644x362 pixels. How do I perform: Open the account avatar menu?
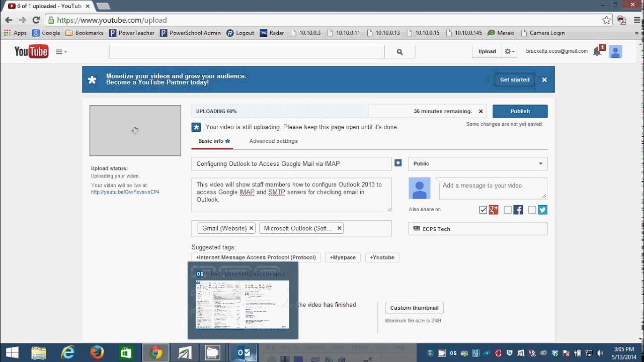pos(615,51)
